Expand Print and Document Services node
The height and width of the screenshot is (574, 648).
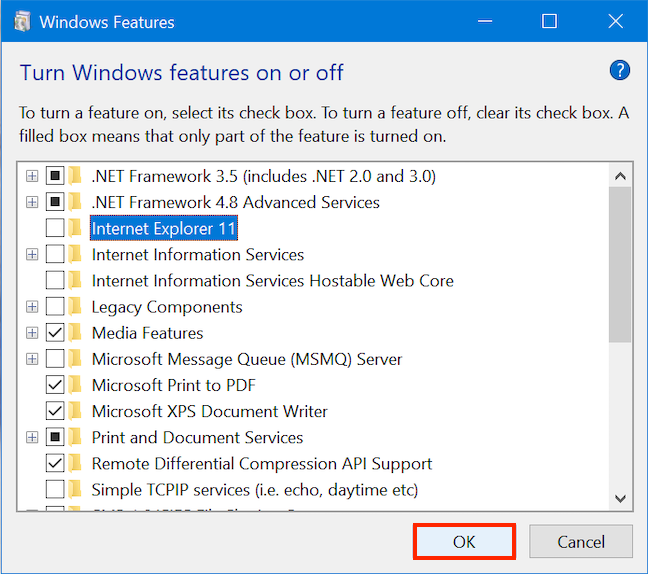tap(32, 437)
